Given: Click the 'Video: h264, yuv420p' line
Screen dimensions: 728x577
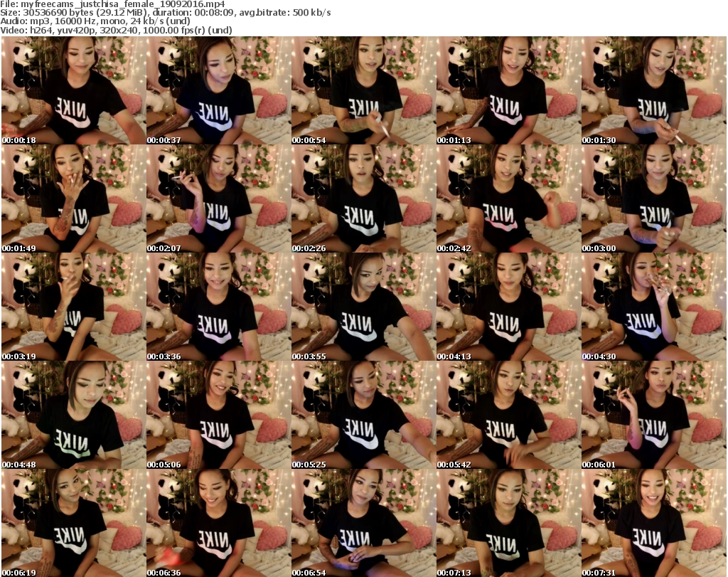Looking at the screenshot, I should [116, 30].
